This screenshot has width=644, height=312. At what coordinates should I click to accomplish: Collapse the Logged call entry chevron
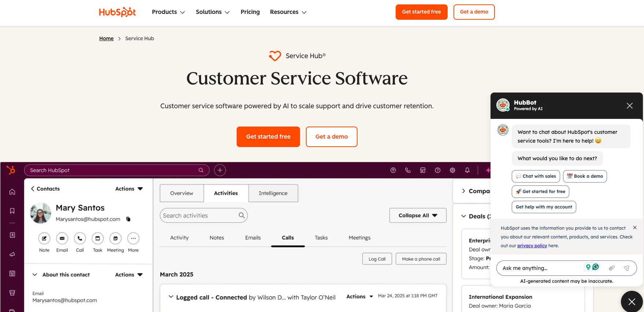coord(171,297)
